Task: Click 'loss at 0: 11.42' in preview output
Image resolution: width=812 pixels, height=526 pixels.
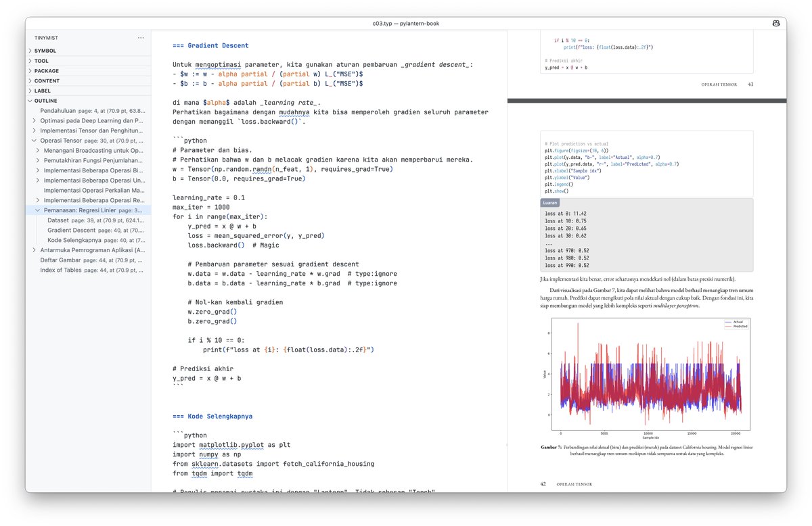Action: pyautogui.click(x=565, y=214)
